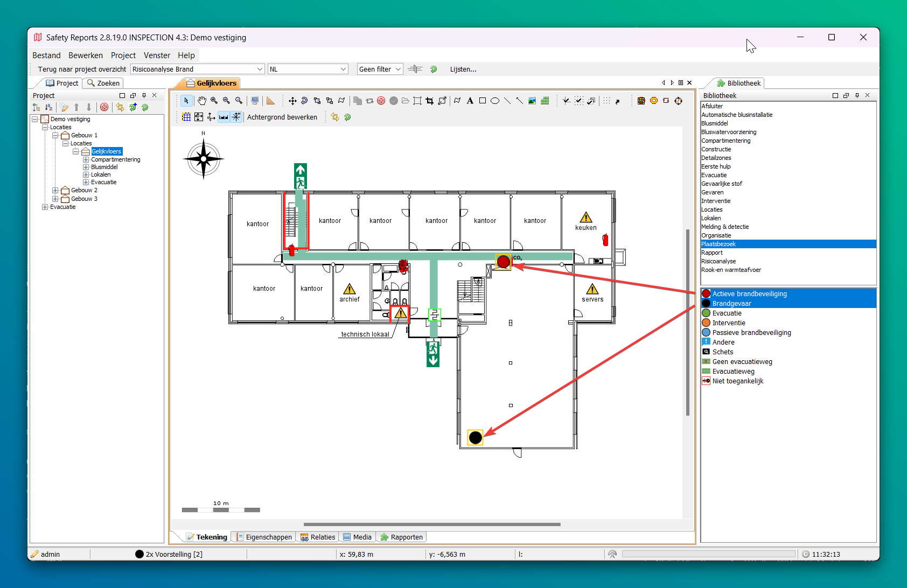Image resolution: width=907 pixels, height=588 pixels.
Task: Click the red delete icon in Project toolbar
Action: point(104,107)
